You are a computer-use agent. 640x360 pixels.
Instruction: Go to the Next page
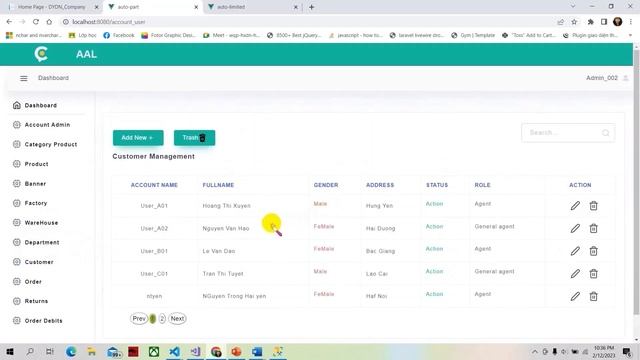177,318
